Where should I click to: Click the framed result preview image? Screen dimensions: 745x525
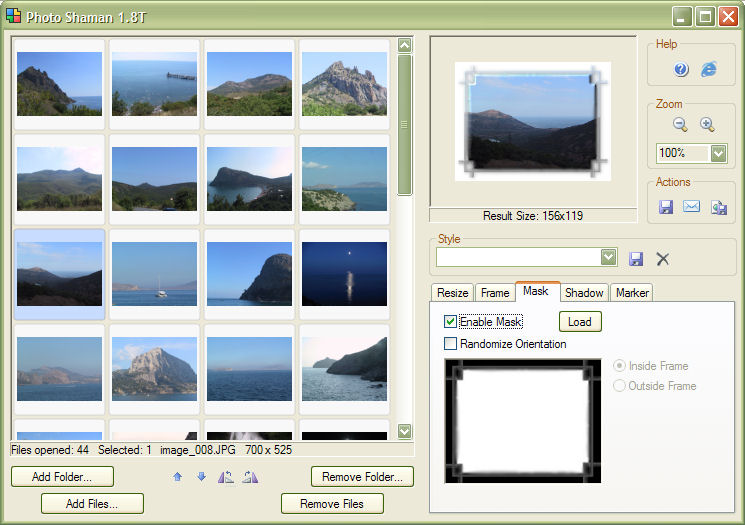[533, 121]
